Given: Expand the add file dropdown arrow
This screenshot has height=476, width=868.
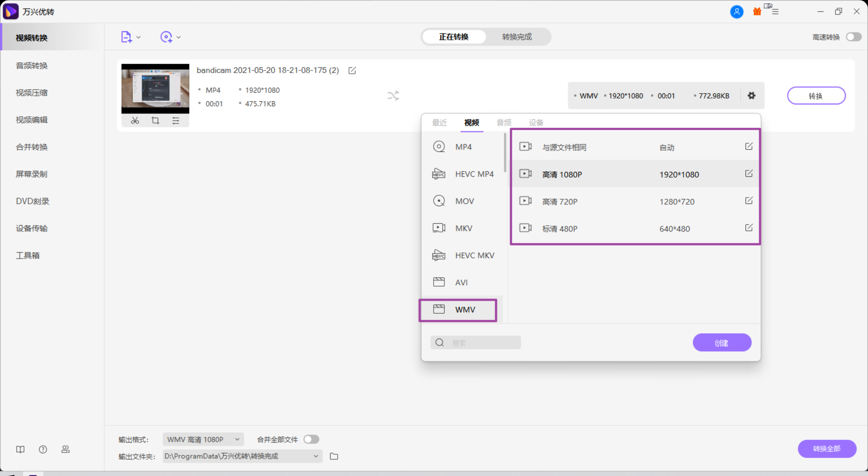Looking at the screenshot, I should pyautogui.click(x=139, y=38).
